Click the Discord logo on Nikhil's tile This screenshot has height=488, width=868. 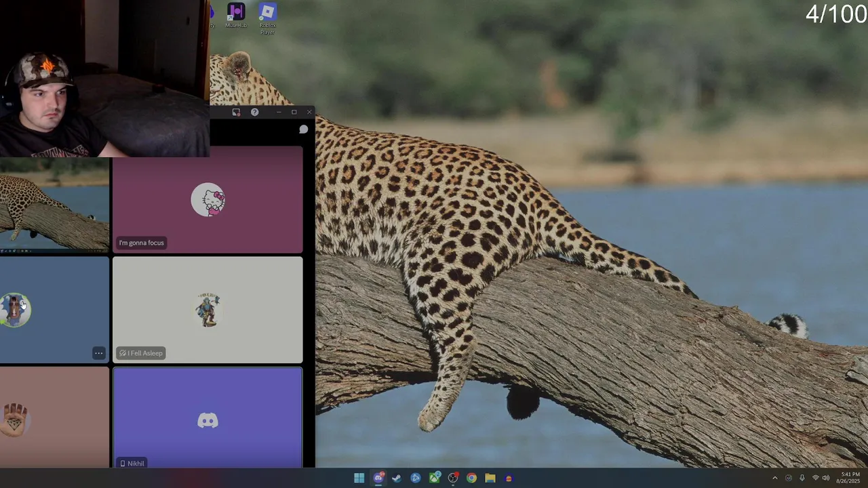[208, 421]
